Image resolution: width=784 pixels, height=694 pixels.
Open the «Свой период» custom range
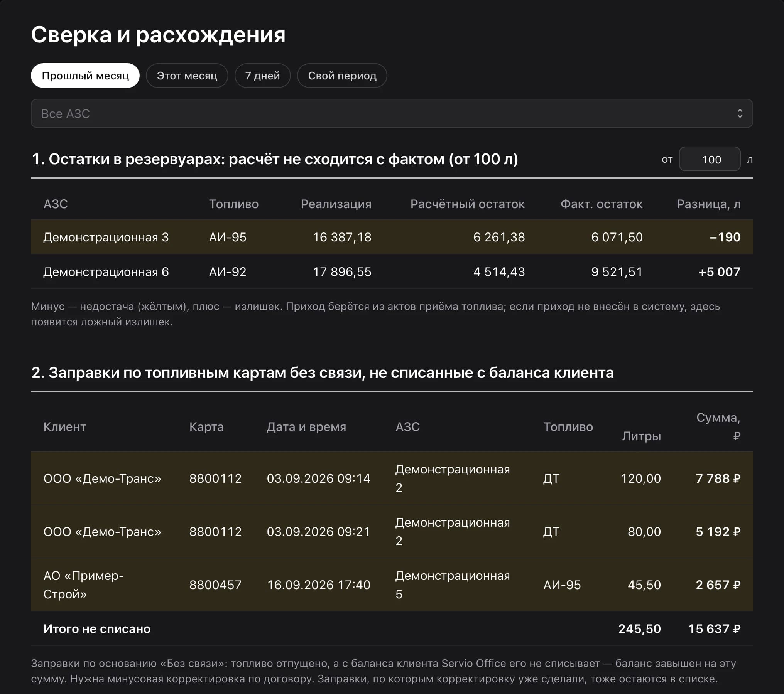pos(342,76)
